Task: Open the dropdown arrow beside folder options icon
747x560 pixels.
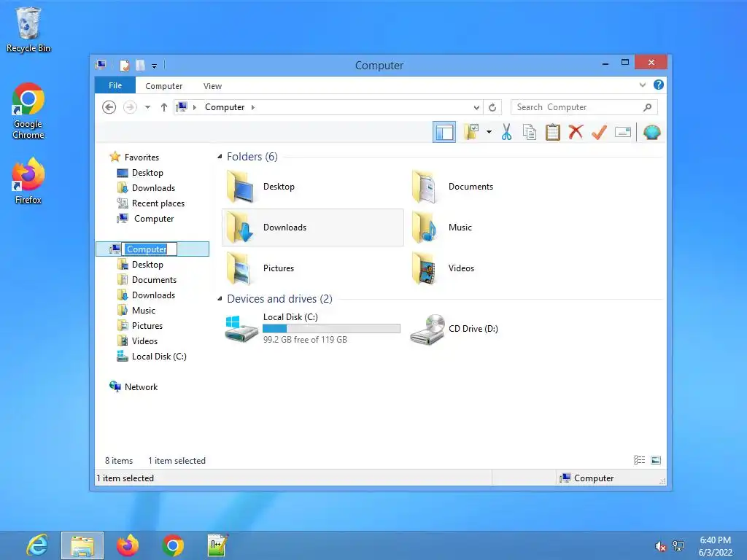Action: tap(489, 132)
